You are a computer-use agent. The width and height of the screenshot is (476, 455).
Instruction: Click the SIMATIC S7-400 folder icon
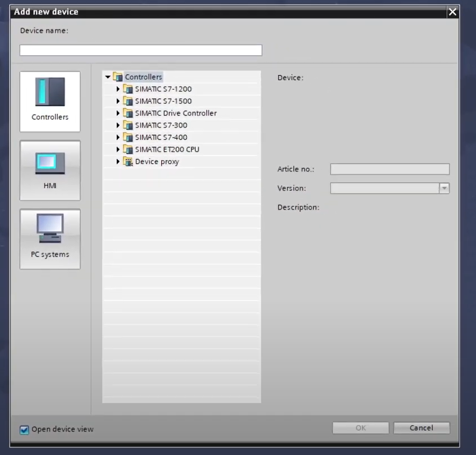128,137
